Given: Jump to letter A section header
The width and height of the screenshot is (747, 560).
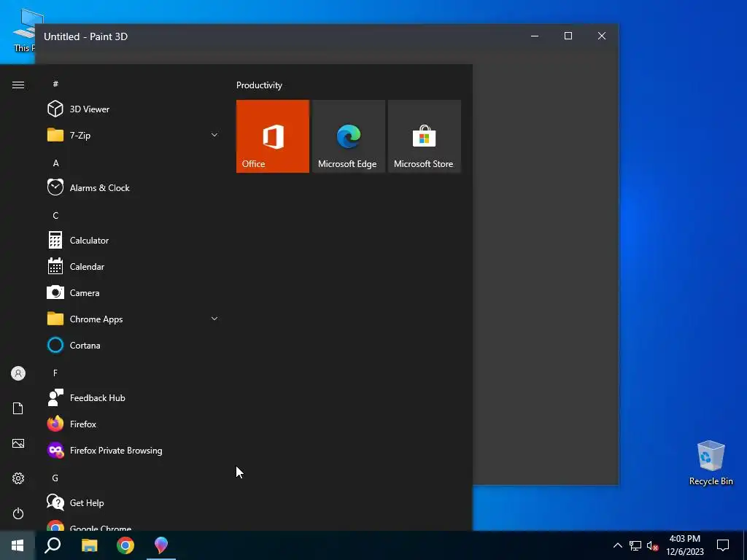Looking at the screenshot, I should tap(55, 163).
